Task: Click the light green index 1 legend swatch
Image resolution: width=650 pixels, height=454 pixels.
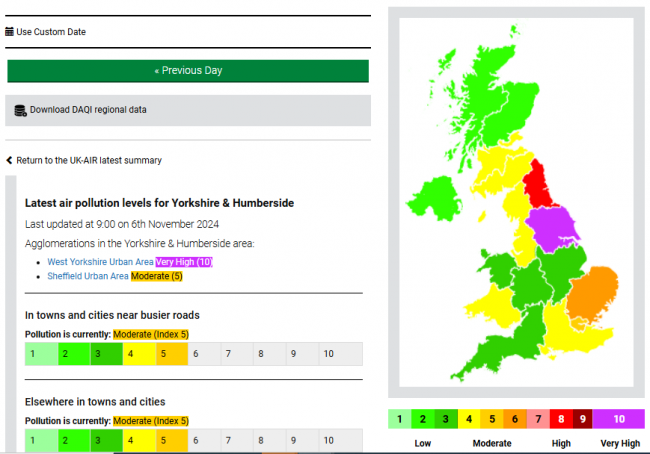Action: pyautogui.click(x=399, y=419)
